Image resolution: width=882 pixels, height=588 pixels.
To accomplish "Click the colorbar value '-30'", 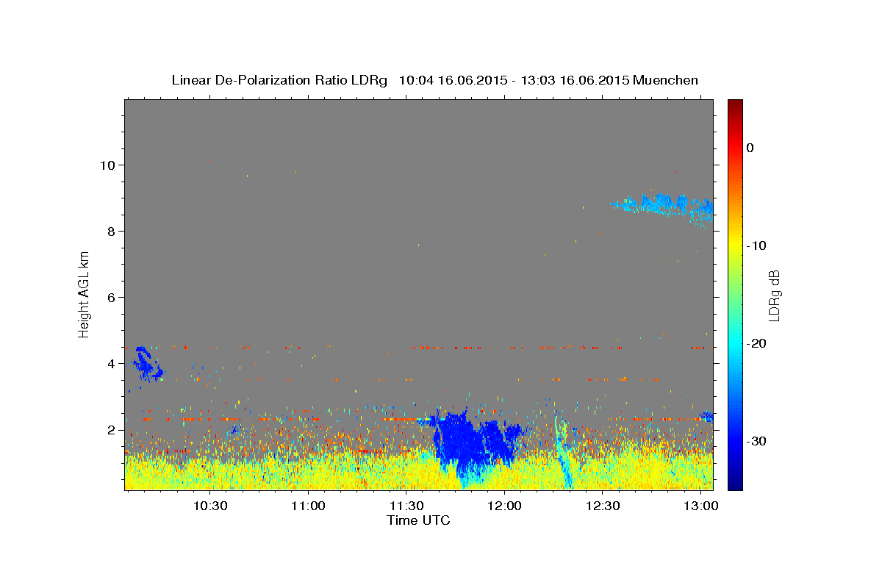I will (x=757, y=441).
